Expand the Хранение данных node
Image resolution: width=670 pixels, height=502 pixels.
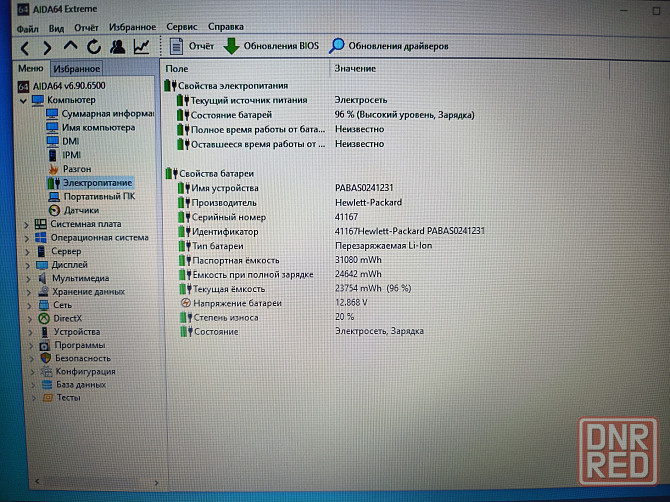coord(29,292)
